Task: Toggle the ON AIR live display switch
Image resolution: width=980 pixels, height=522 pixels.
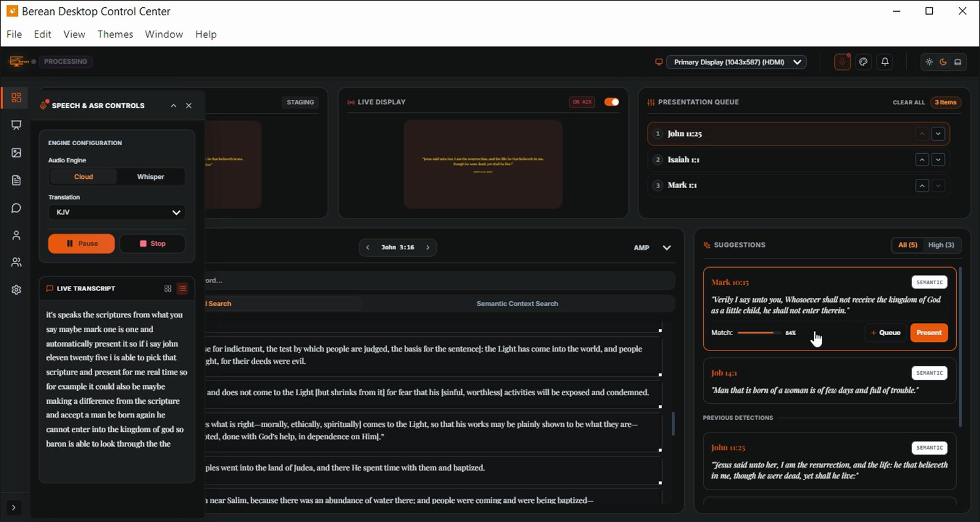Action: (612, 102)
